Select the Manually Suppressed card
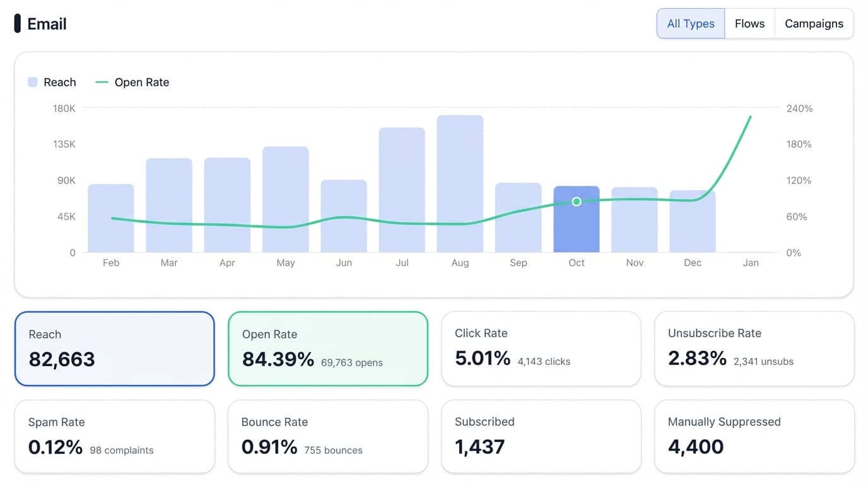The image size is (868, 484). (754, 436)
